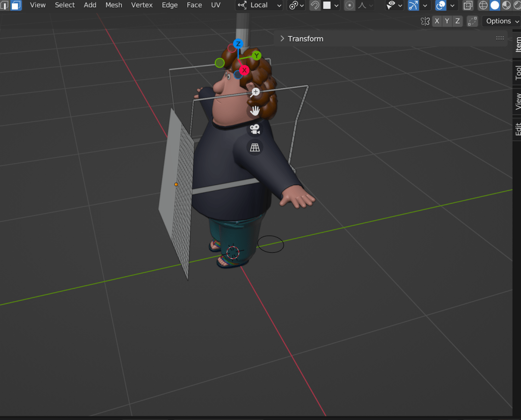521x420 pixels.
Task: Select face select mode icon
Action: coord(16,6)
